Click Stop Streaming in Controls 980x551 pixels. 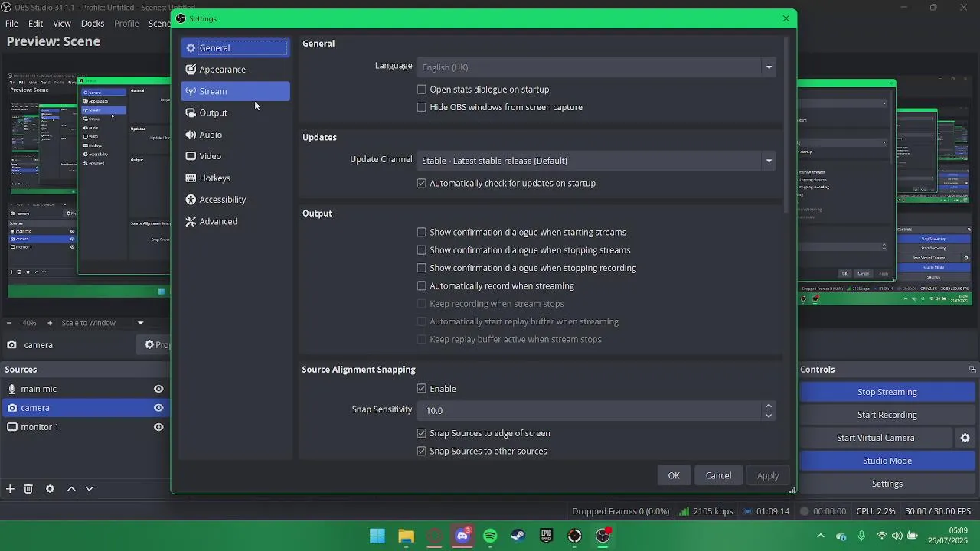(x=887, y=392)
